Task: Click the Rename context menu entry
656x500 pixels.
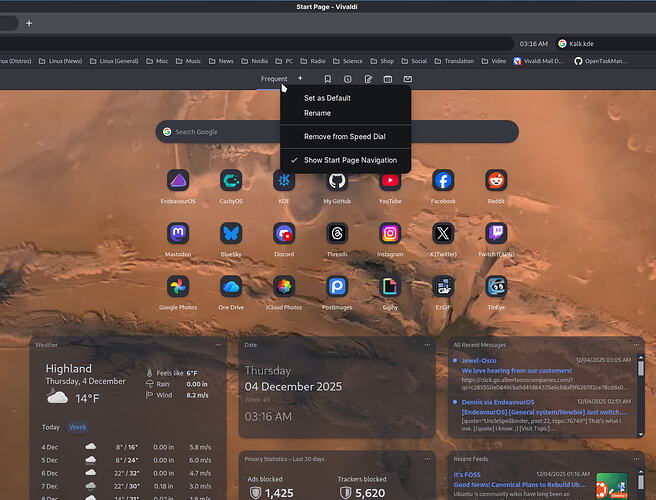Action: click(317, 113)
